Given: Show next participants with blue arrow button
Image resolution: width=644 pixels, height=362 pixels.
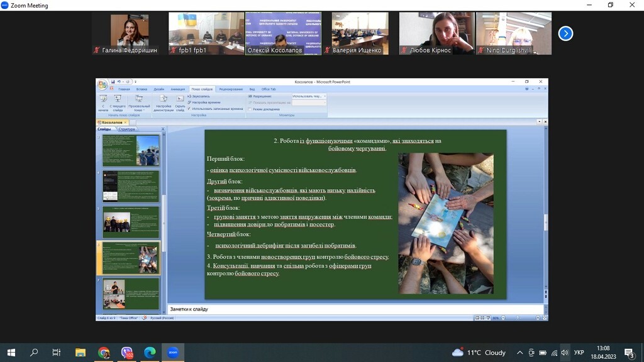Looking at the screenshot, I should [x=565, y=33].
